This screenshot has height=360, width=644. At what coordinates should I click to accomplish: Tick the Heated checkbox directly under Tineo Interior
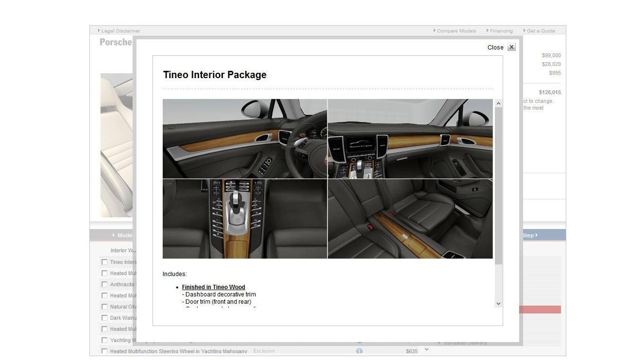[x=104, y=273]
